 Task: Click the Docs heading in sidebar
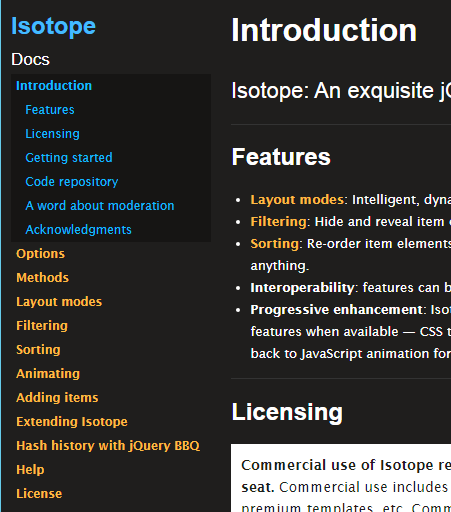click(x=30, y=60)
